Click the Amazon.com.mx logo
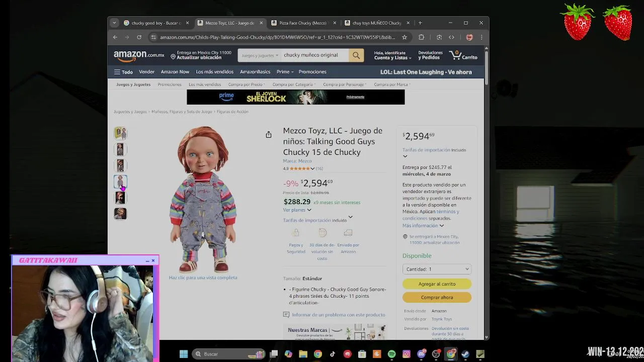The width and height of the screenshot is (644, 362). click(139, 55)
